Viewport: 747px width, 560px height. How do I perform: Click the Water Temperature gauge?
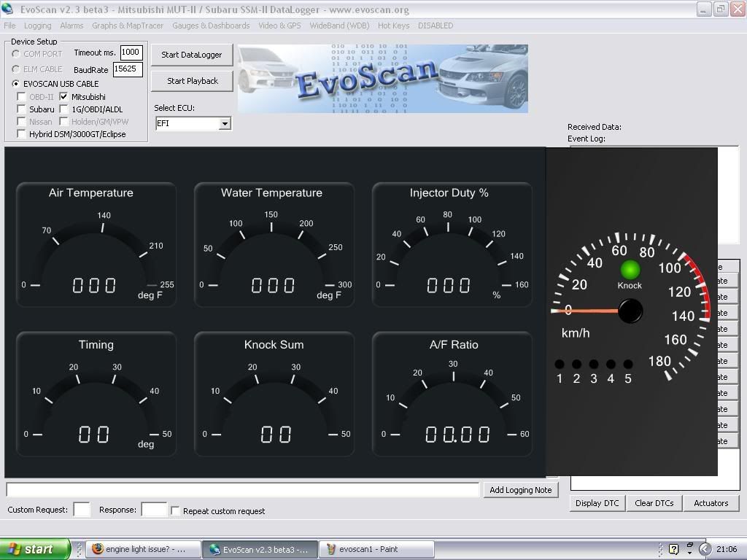274,244
